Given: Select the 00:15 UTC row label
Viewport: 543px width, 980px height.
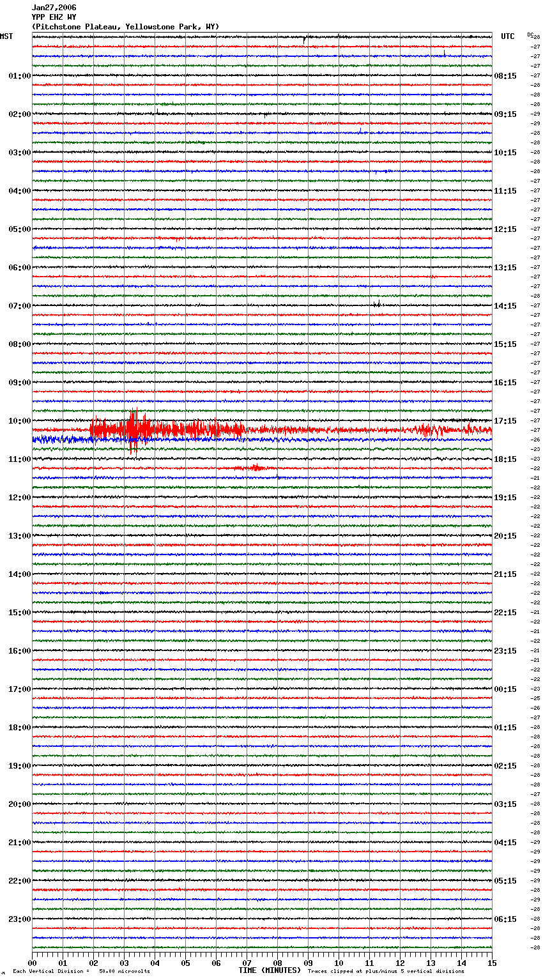Looking at the screenshot, I should point(505,689).
